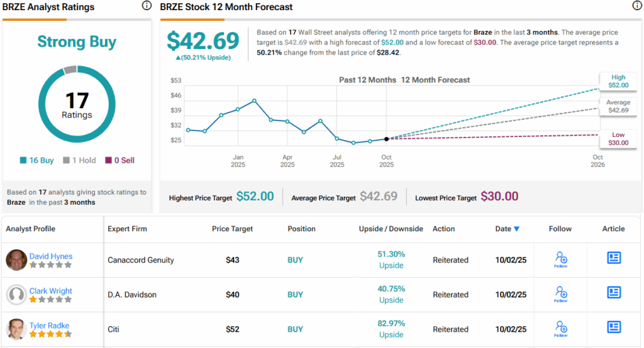Click David Hynes' profile photo
The width and height of the screenshot is (644, 348).
click(16, 260)
